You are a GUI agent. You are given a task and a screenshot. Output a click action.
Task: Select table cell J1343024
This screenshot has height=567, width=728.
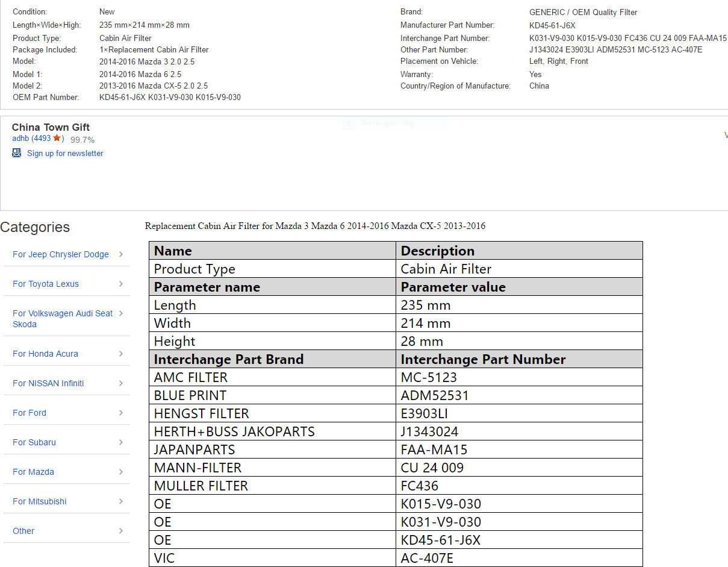coord(519,431)
